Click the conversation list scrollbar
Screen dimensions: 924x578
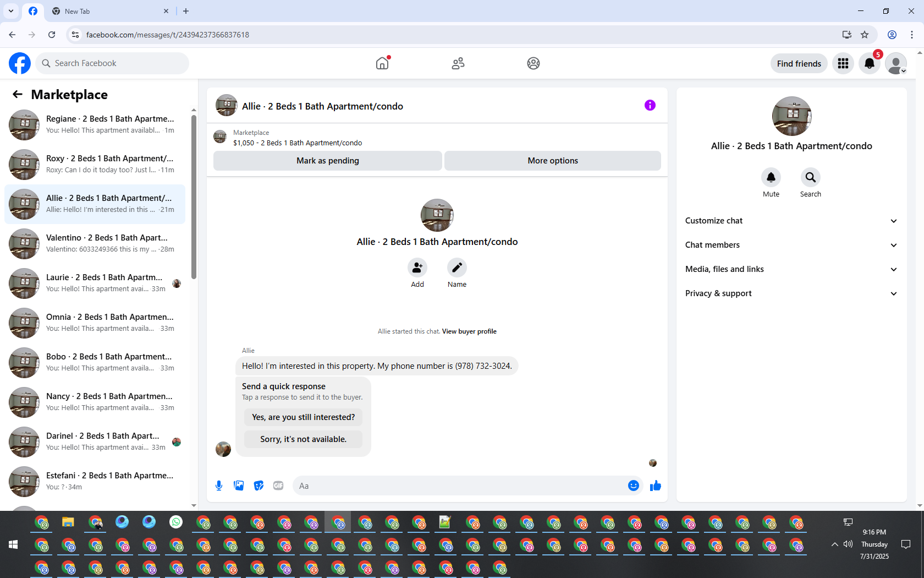tap(194, 197)
